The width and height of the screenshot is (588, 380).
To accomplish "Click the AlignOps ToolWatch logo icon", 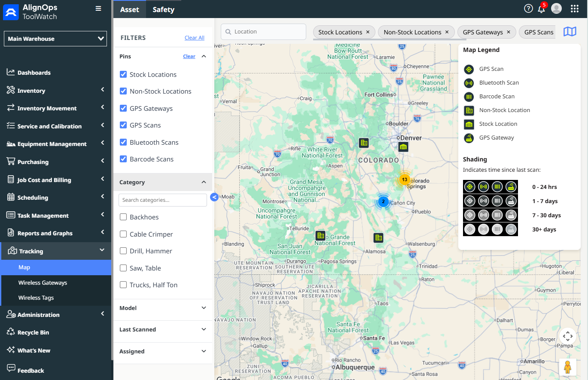I will click(11, 12).
